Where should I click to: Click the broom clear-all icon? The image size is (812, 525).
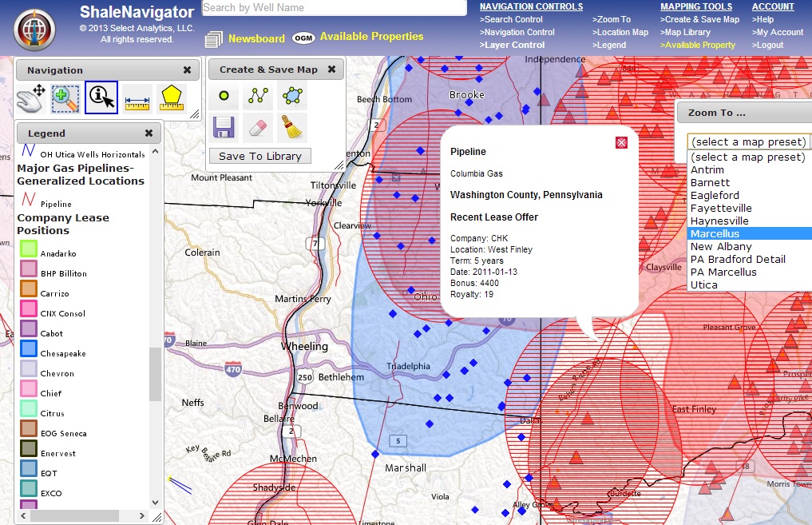[x=292, y=127]
